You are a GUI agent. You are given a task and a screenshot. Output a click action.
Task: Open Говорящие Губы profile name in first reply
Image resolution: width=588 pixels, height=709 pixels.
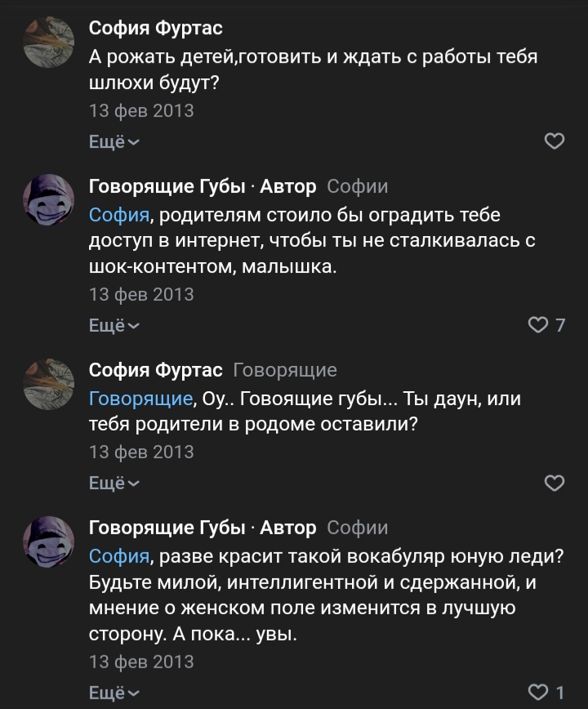point(167,186)
